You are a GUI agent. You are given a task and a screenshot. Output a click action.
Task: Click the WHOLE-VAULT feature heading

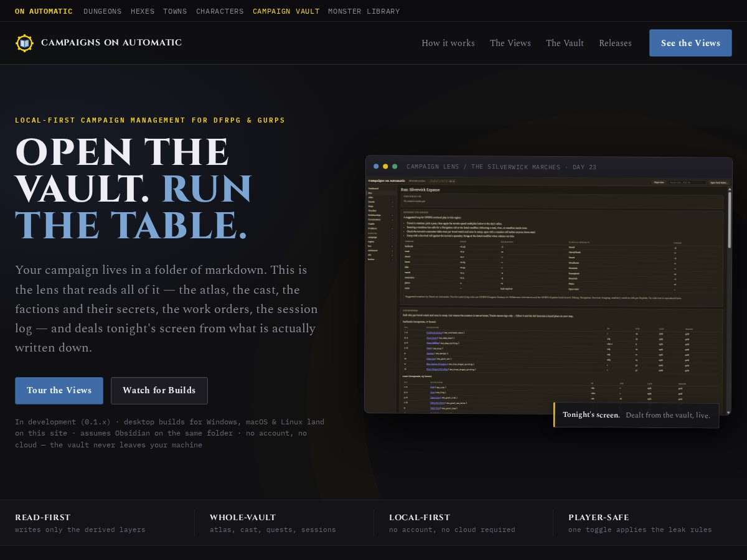(243, 518)
